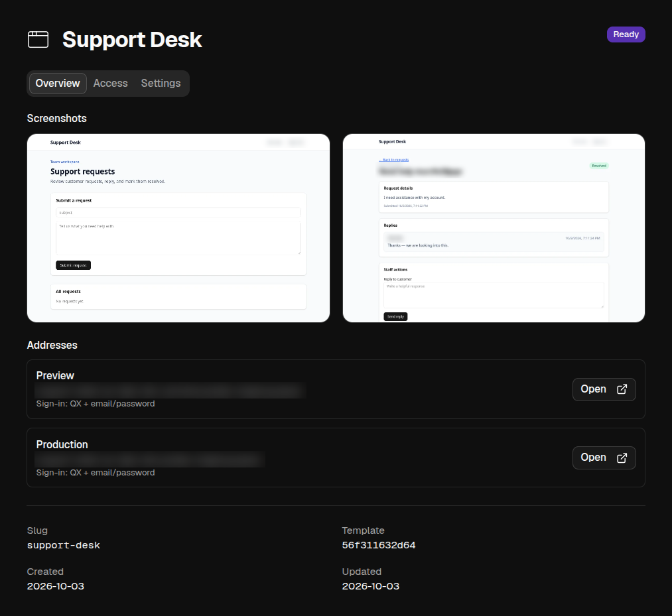This screenshot has height=616, width=672.
Task: Switch to the Overview tab
Action: click(x=58, y=83)
